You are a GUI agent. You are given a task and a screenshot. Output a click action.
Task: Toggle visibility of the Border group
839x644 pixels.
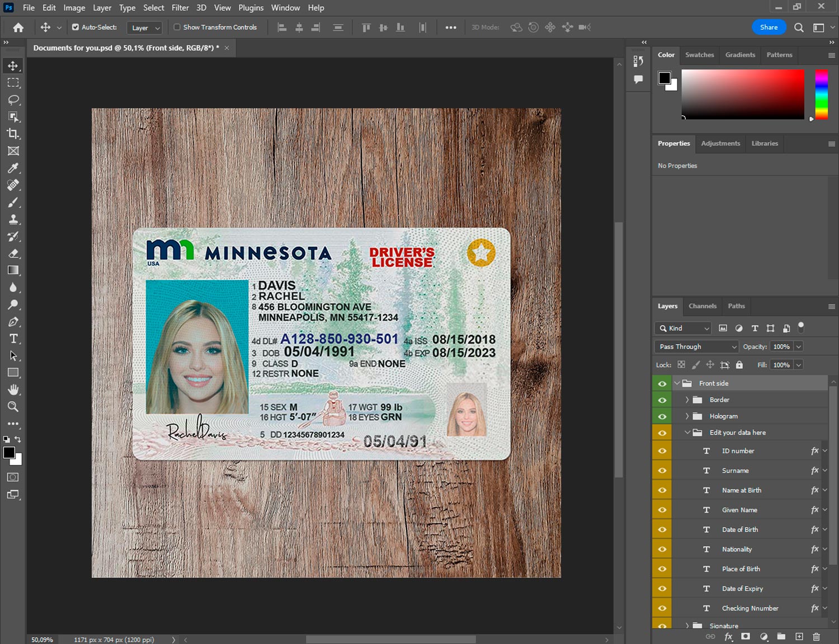pos(662,400)
